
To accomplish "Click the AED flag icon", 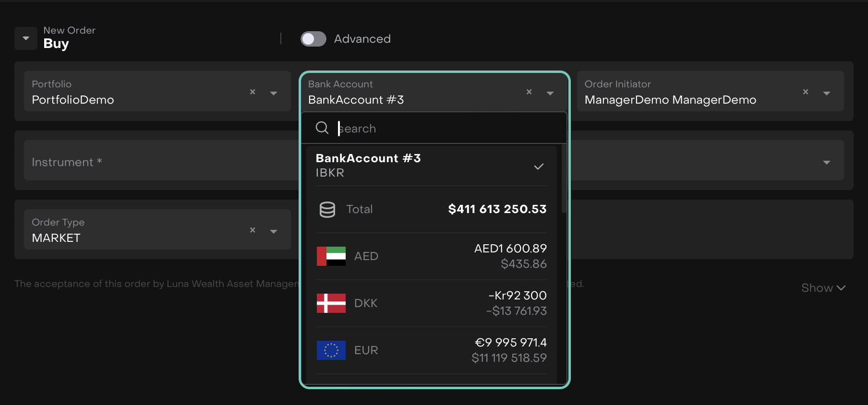I will (x=331, y=256).
